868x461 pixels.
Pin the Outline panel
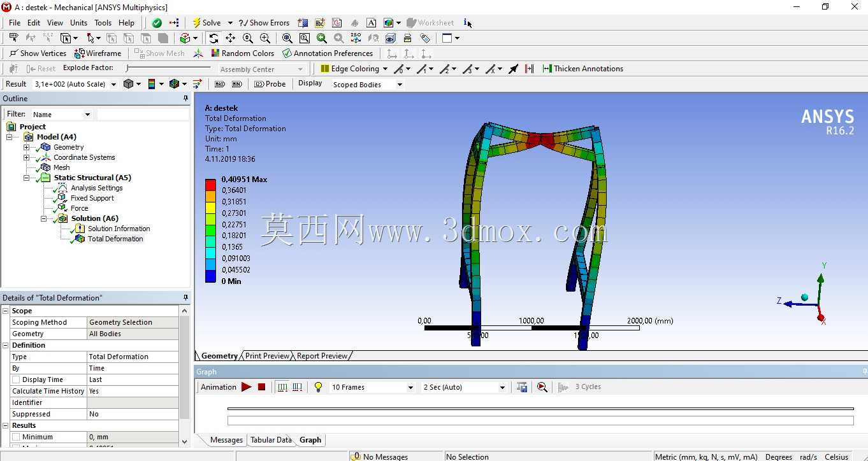(x=185, y=99)
